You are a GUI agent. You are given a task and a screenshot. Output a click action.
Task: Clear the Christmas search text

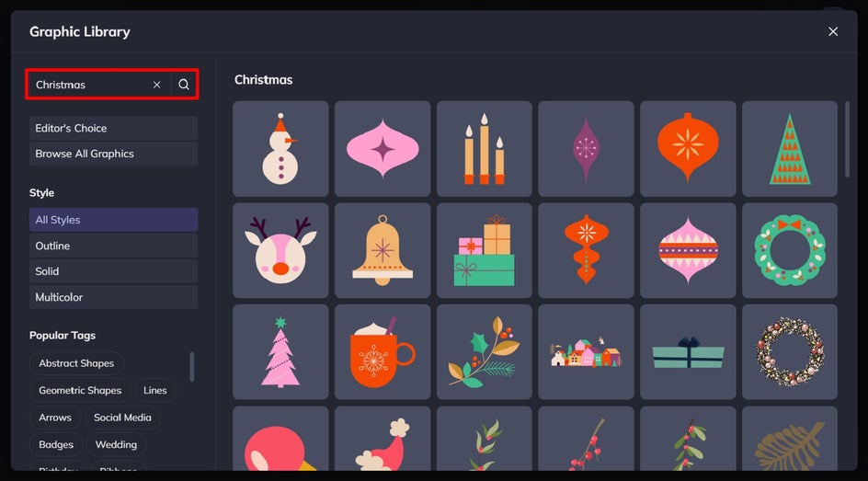point(156,85)
